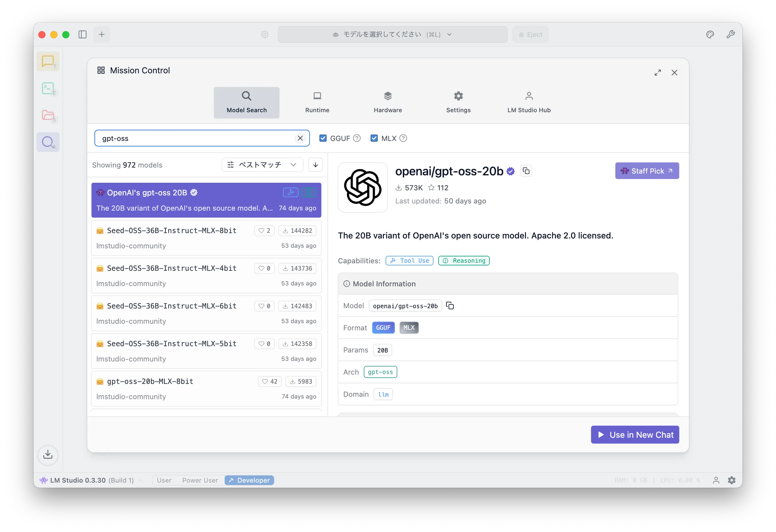Screen dimensions: 776x532
Task: Switch to the Hardware tab
Action: point(388,103)
